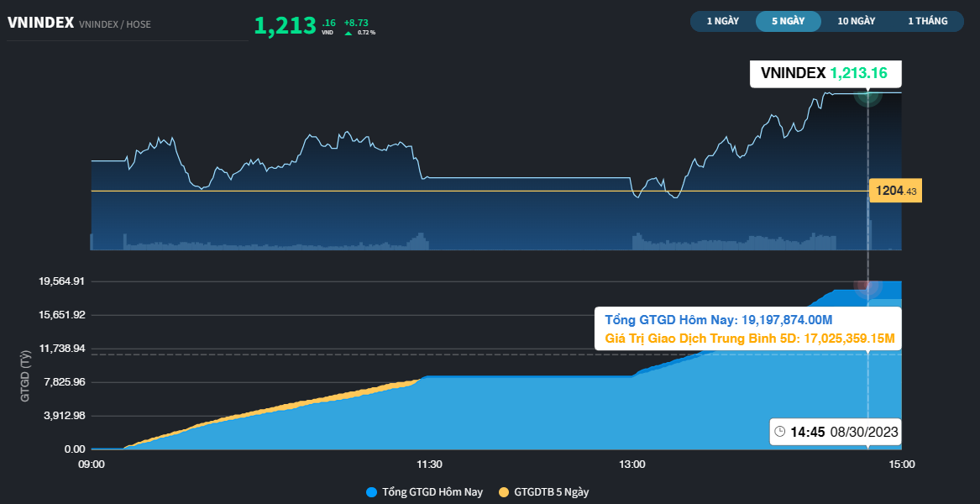This screenshot has width=980, height=504.
Task: Click the 15:00 x-axis label
Action: [902, 465]
